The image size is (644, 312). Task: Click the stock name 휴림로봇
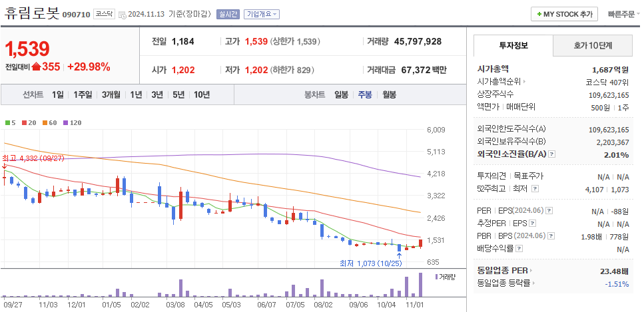[x=31, y=13]
